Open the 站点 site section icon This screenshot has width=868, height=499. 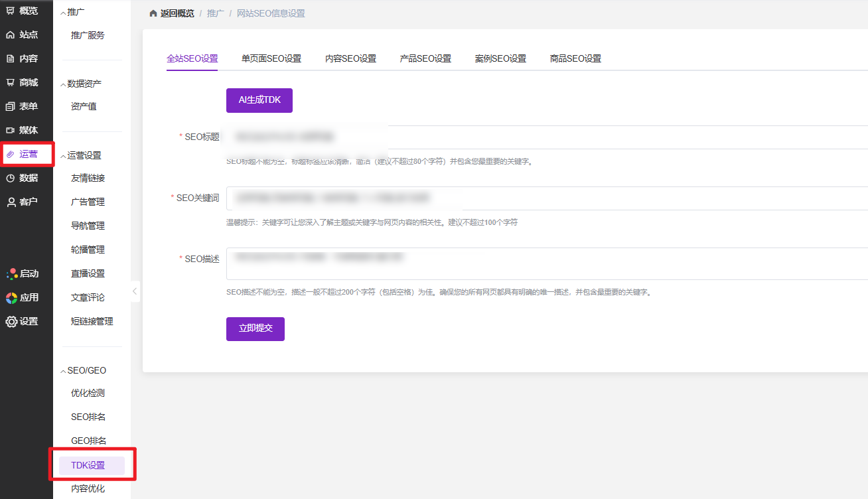[x=11, y=35]
